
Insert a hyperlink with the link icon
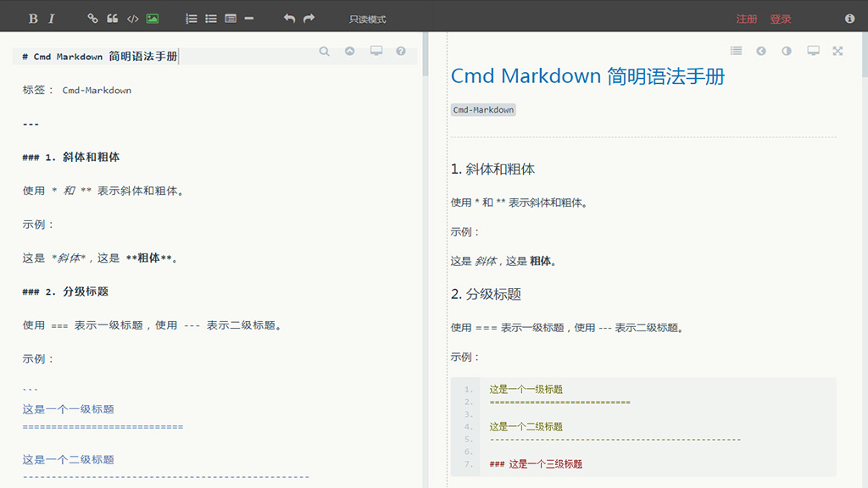pos(92,19)
